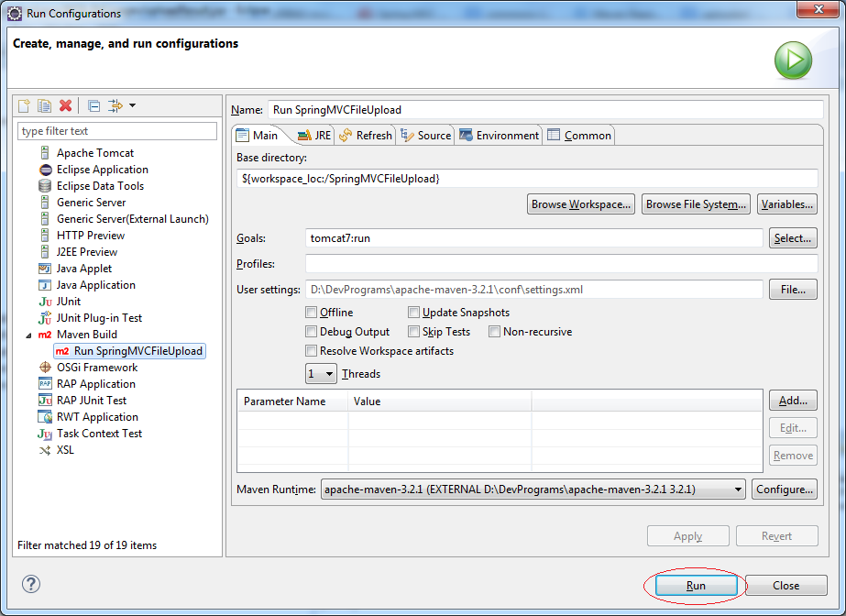Click Select button next to Goals
846x616 pixels.
click(x=793, y=238)
